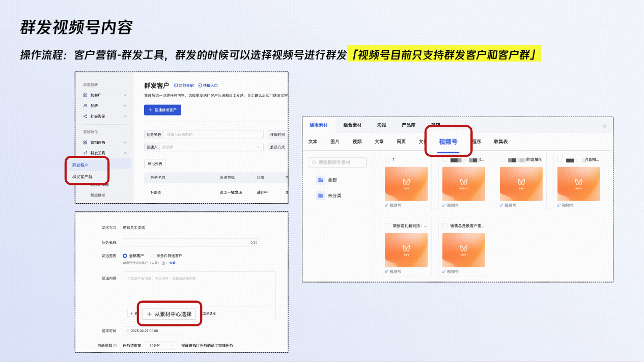644x362 pixels.
Task: Switch to the 组合素材 tab
Action: (352, 125)
